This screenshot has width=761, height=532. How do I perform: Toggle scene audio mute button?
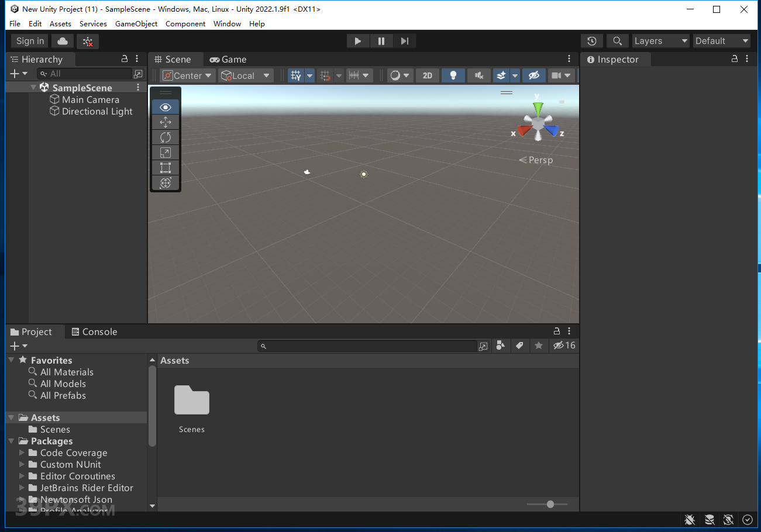479,75
